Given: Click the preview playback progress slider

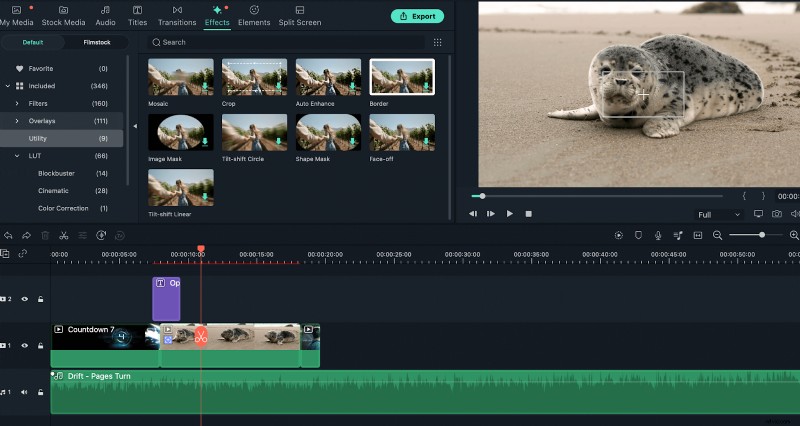Looking at the screenshot, I should tap(597, 196).
